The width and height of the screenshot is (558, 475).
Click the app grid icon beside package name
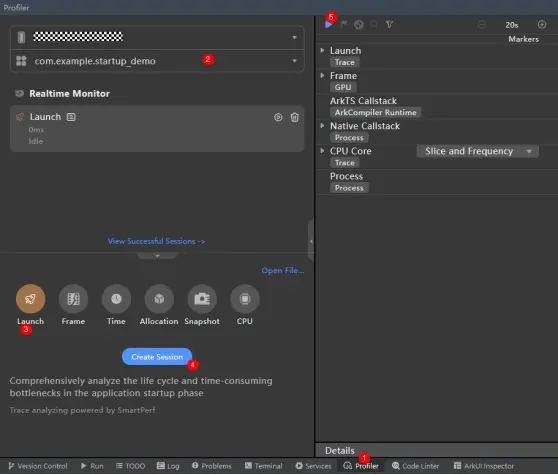[21, 61]
